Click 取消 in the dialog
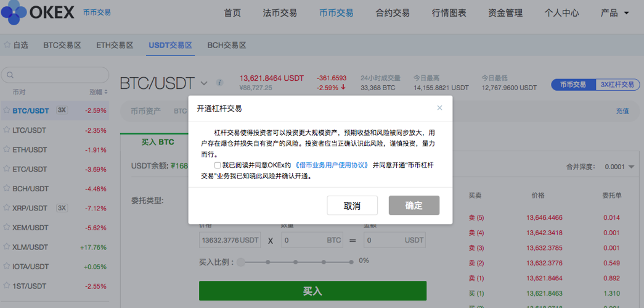Screen dimensions: 644x308 (x=352, y=205)
